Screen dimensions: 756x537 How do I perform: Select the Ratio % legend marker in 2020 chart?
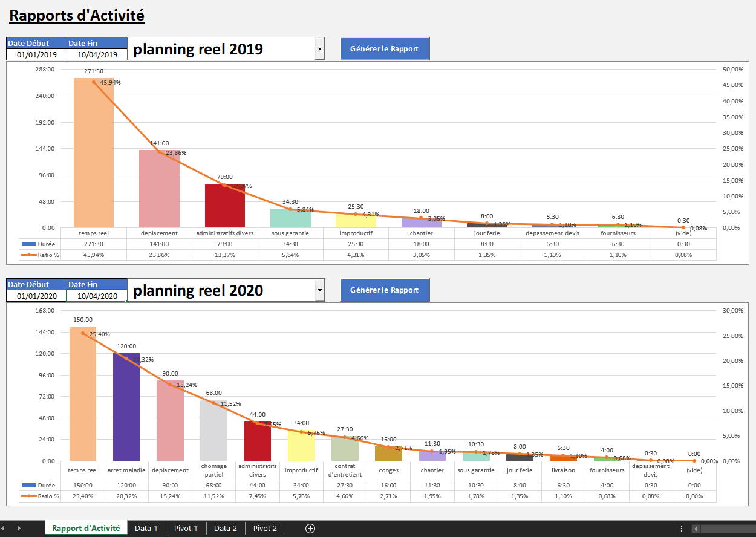pos(28,496)
